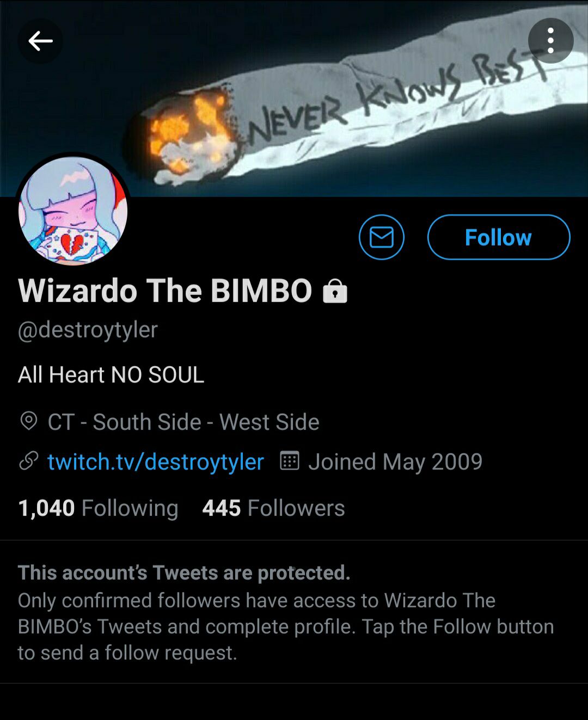The width and height of the screenshot is (588, 720).
Task: Tap the confirmed followers notice paragraph
Action: (x=286, y=626)
